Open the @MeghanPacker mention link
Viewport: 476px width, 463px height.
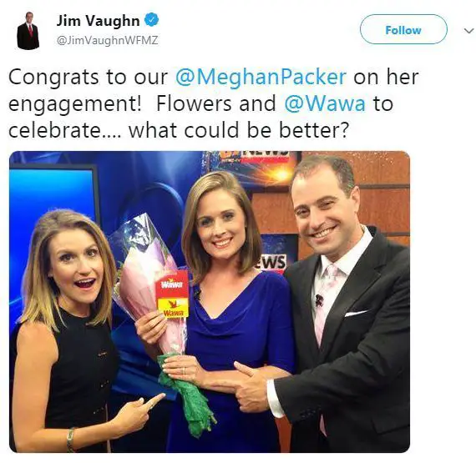pos(261,77)
